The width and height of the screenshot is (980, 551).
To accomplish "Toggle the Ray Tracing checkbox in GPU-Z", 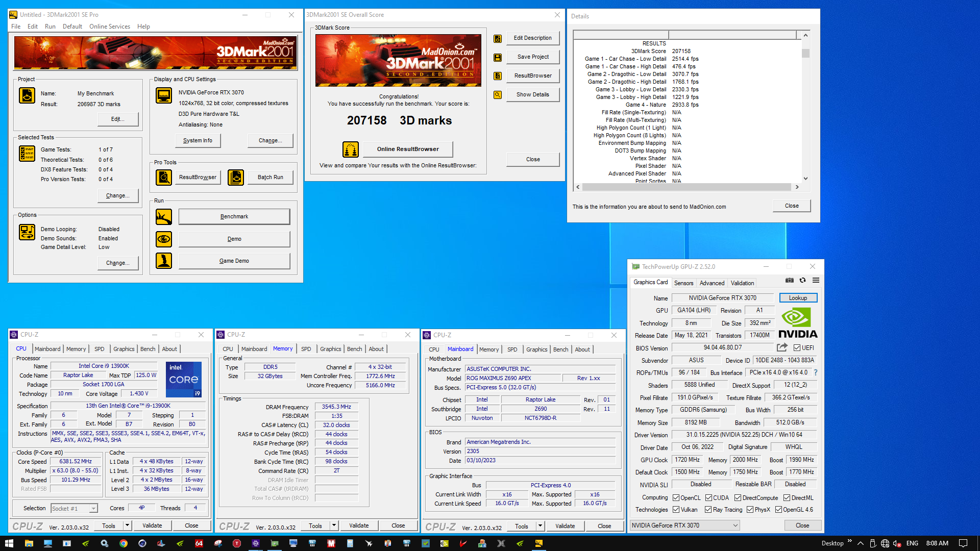I will click(x=708, y=510).
